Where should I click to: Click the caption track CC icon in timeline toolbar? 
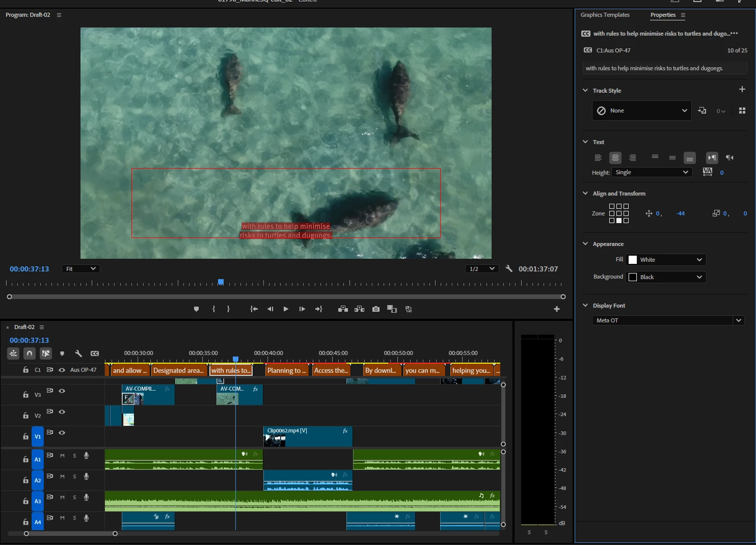(95, 353)
